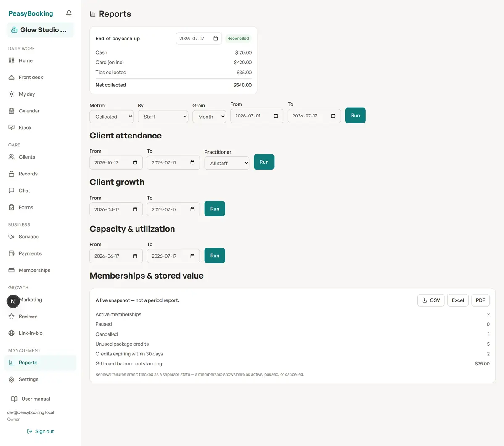Open the Glow Studio location switcher
This screenshot has height=446, width=504.
point(40,30)
